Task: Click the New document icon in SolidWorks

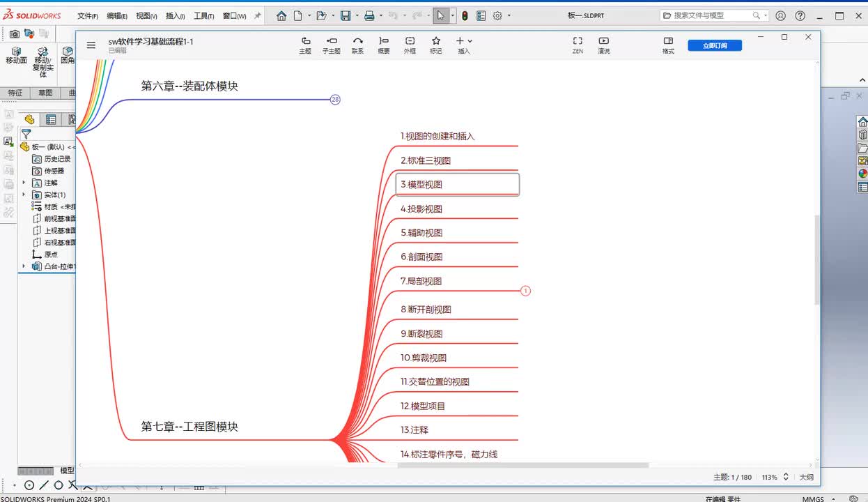Action: [298, 15]
